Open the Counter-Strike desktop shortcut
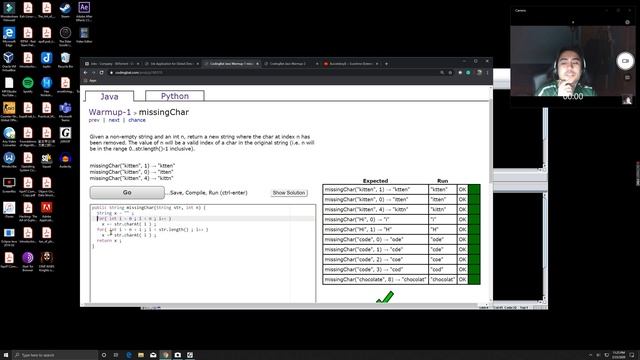The height and width of the screenshot is (360, 640). pos(9,111)
